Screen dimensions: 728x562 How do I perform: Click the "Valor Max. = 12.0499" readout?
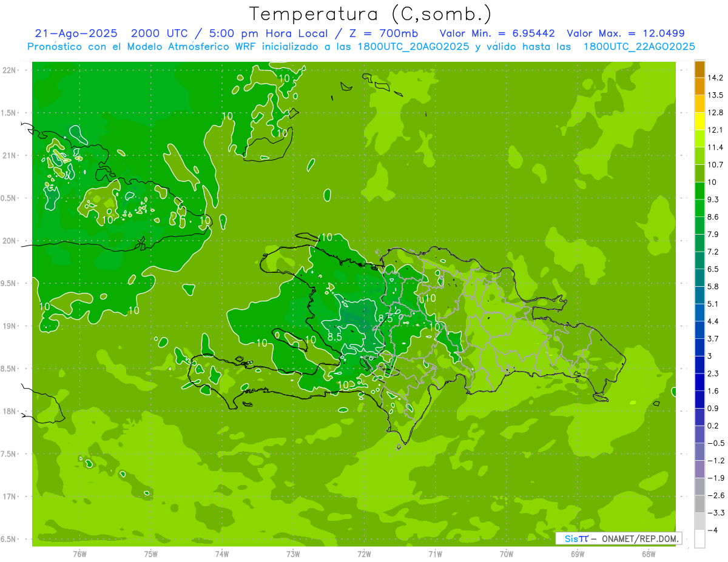click(625, 33)
